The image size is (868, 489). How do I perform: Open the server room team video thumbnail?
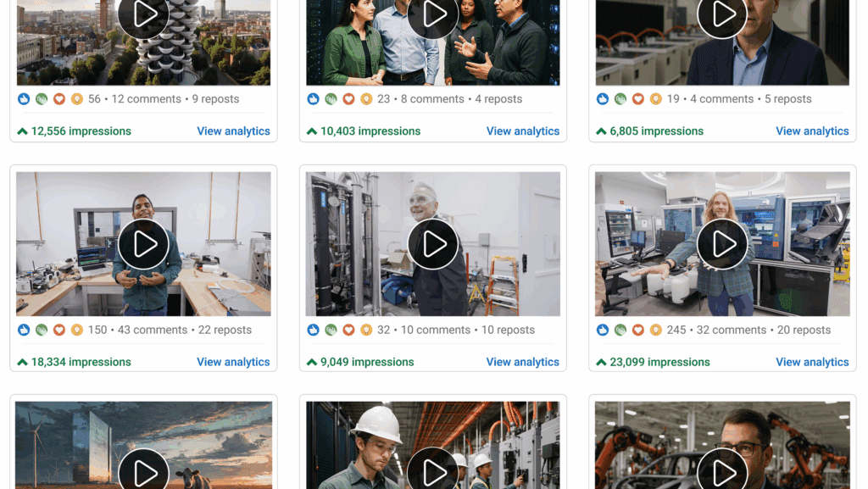(x=433, y=42)
